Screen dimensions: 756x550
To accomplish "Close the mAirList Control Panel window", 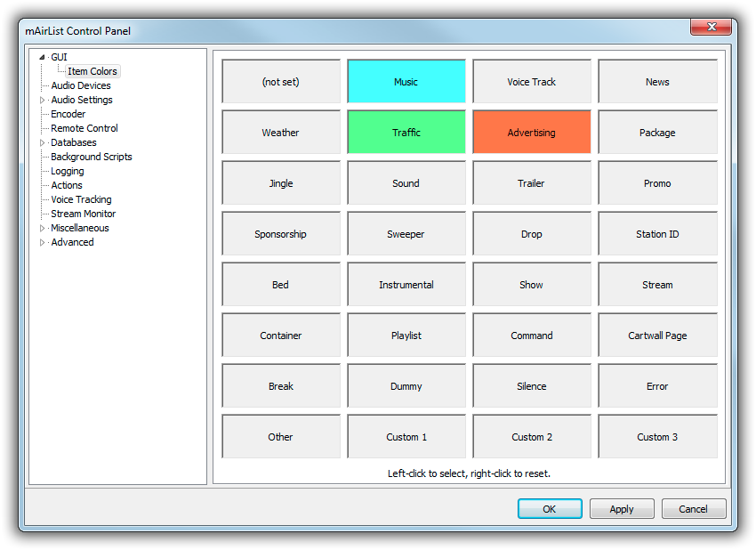I will pos(711,28).
